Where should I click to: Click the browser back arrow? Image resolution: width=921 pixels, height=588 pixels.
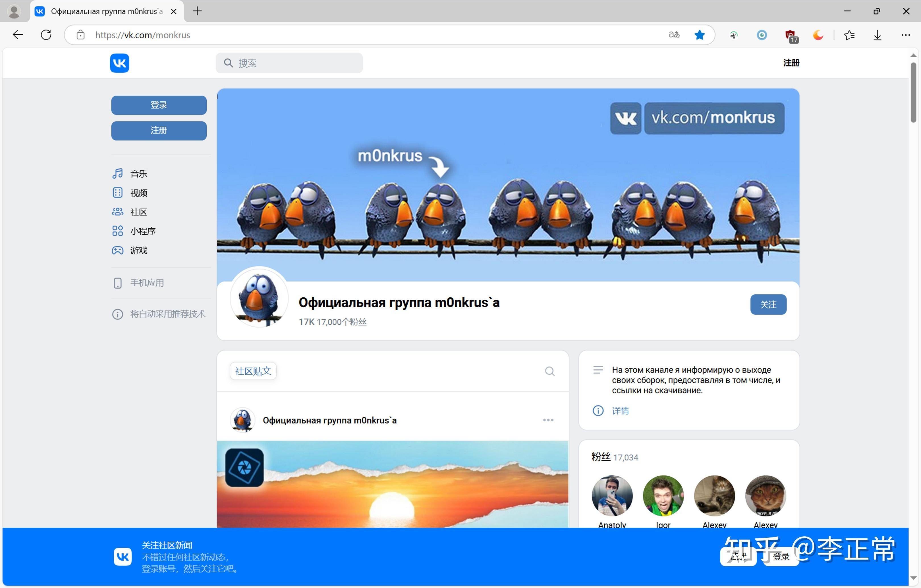coord(18,35)
